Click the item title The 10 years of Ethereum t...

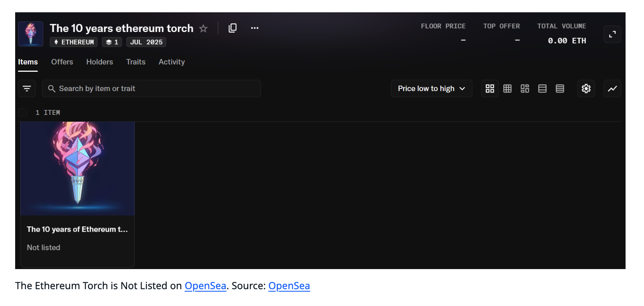tap(77, 229)
